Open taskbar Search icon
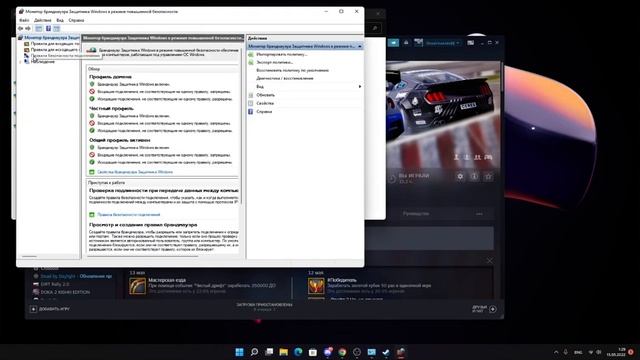The image size is (640, 360). [254, 352]
